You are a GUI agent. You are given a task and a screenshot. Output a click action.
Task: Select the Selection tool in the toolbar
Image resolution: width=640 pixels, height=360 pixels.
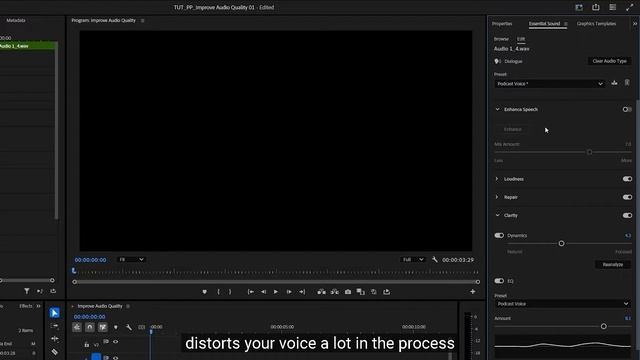[x=54, y=313]
